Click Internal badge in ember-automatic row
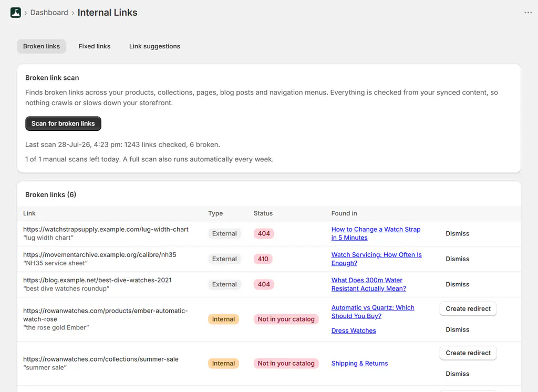Screen dimensions: 538x392 pos(223,319)
